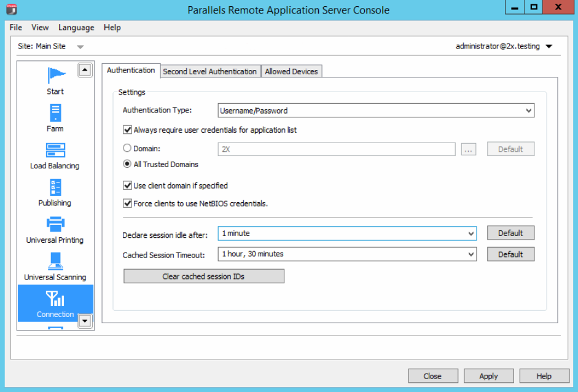Click the bottom Help button
The height and width of the screenshot is (392, 578).
544,376
